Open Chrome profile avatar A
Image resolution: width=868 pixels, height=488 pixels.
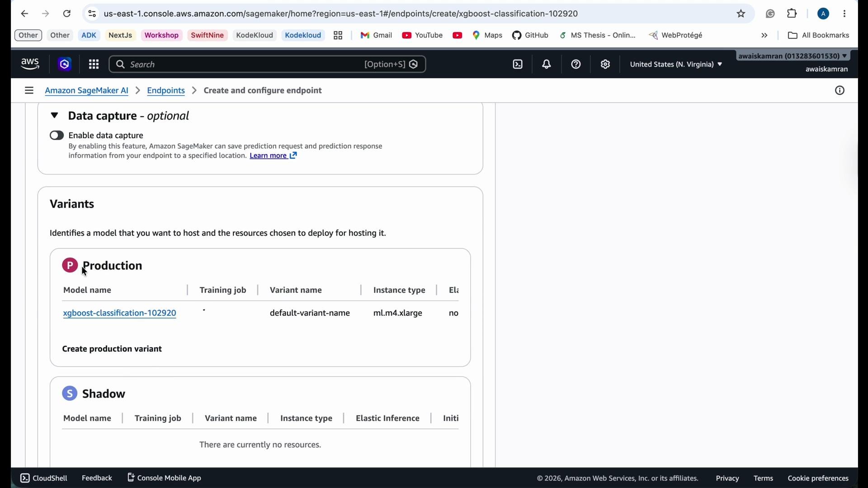click(x=824, y=14)
